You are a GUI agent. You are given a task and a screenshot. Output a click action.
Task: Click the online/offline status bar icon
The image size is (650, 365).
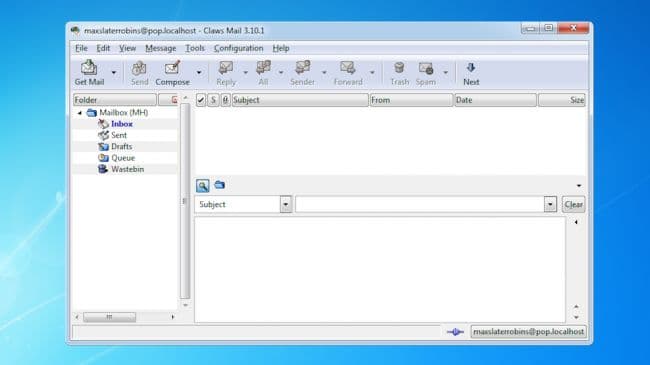click(455, 332)
